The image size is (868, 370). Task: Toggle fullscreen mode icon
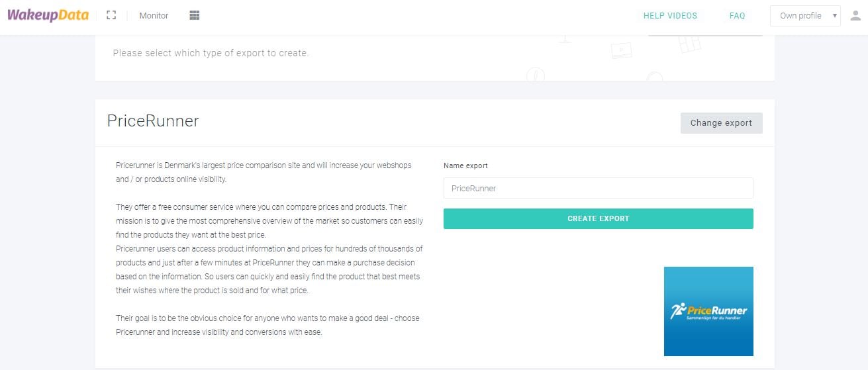click(x=111, y=15)
